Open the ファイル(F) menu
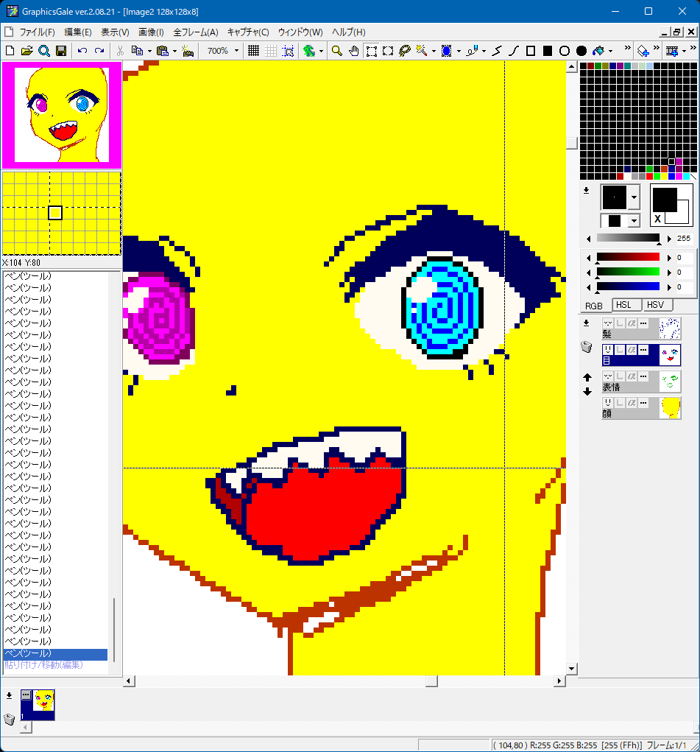700x752 pixels. [x=38, y=32]
